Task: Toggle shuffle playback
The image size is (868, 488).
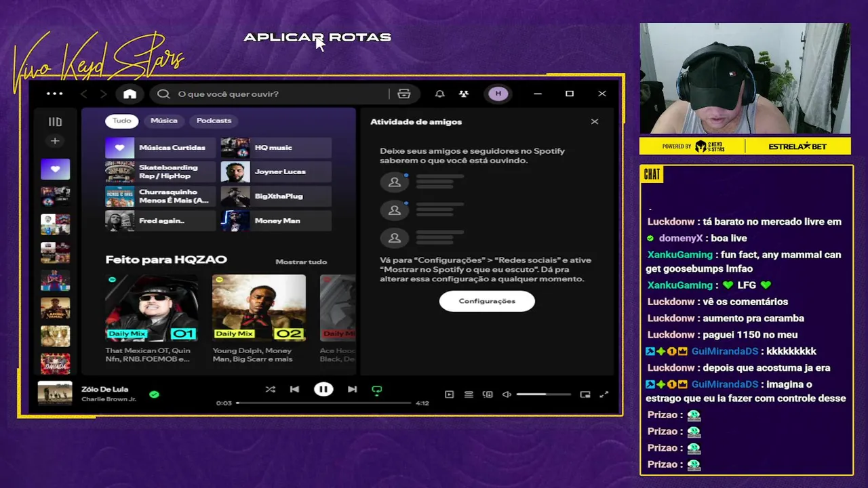Action: (x=270, y=390)
